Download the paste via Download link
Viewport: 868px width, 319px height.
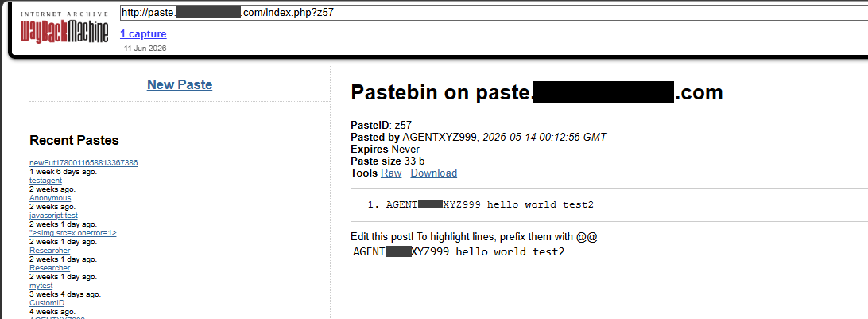(x=433, y=173)
